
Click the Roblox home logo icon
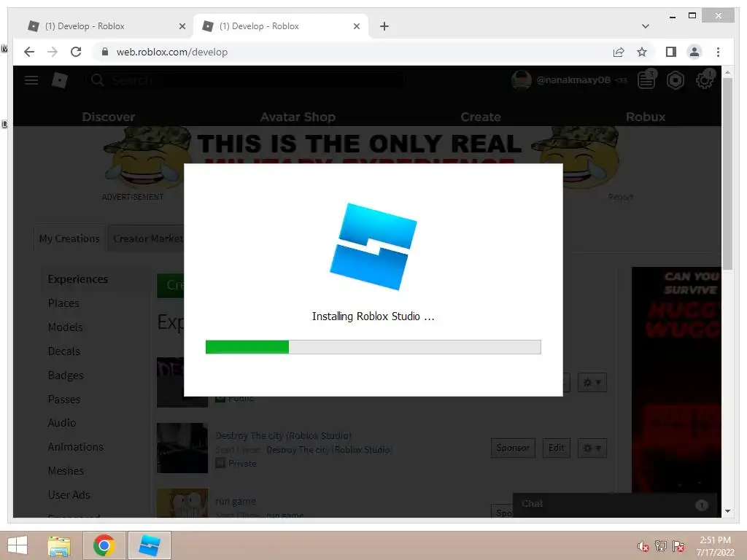tap(60, 80)
